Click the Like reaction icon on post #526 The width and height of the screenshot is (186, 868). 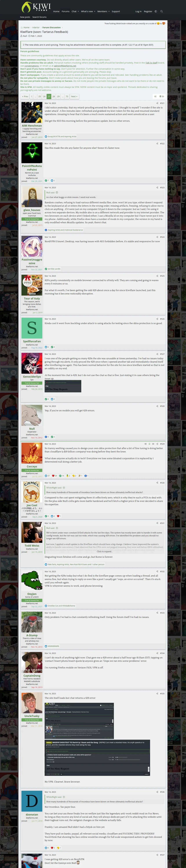pyautogui.click(x=46, y=347)
